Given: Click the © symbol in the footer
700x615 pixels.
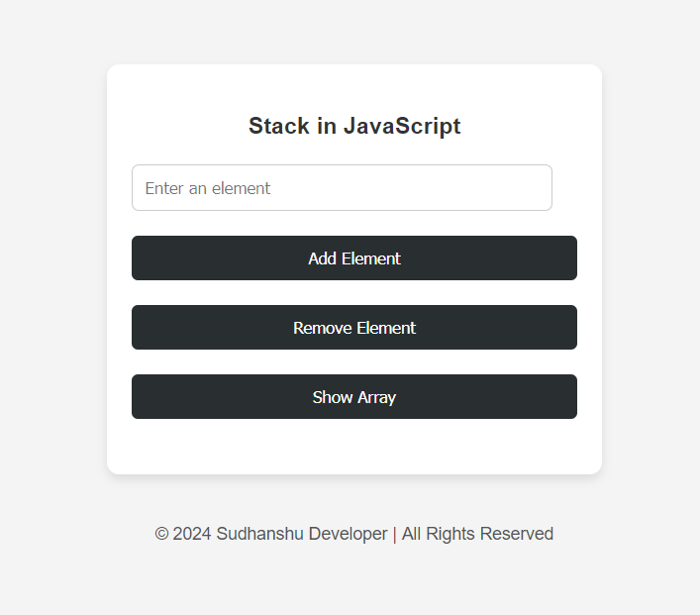Looking at the screenshot, I should [161, 534].
